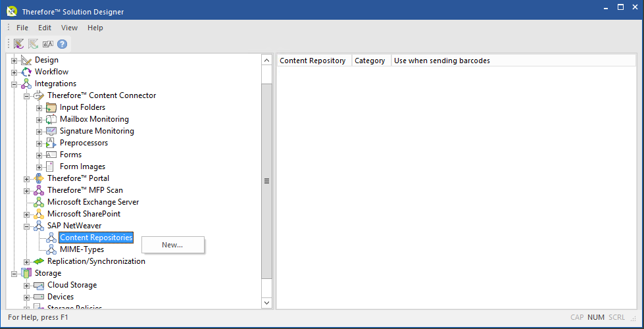
Task: Click the Preprocessors icon in tree
Action: coord(51,143)
